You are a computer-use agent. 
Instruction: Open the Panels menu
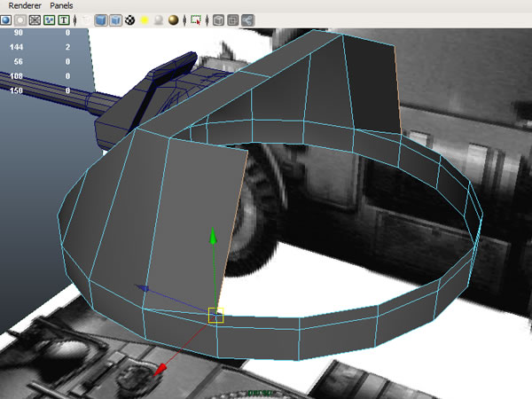coord(61,6)
